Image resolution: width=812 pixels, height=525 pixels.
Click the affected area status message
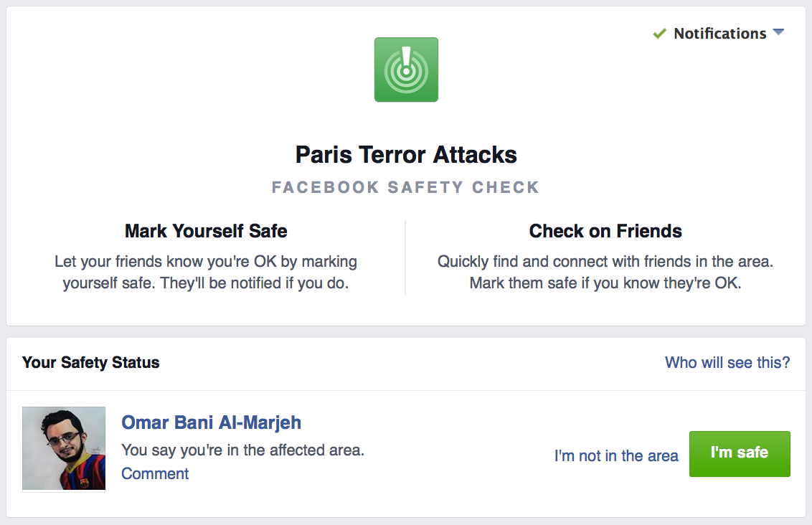pos(243,450)
